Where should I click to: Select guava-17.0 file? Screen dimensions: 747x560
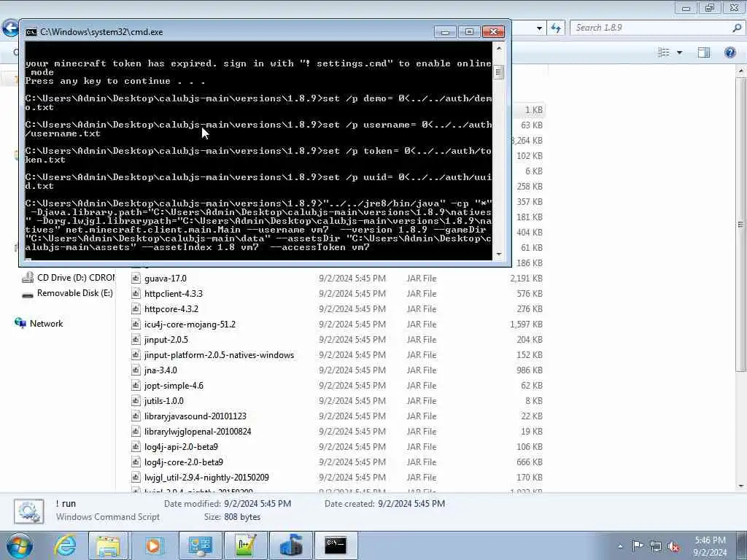point(166,279)
